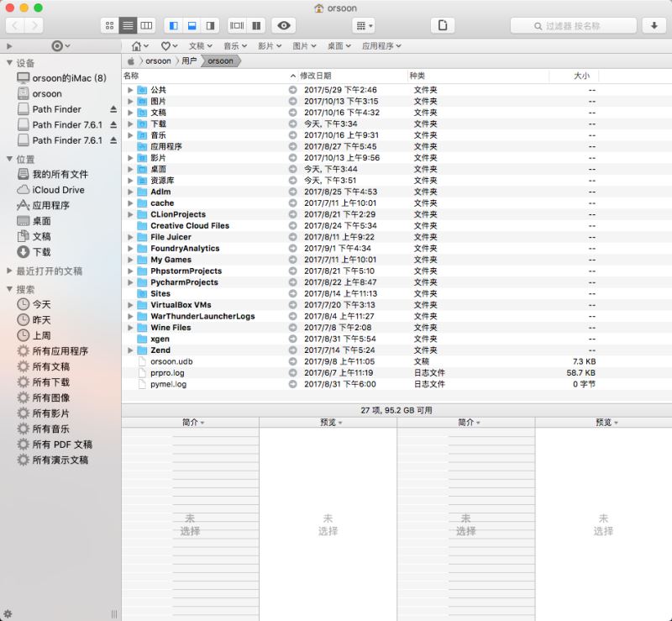Viewport: 672px width, 621px height.
Task: Expand the Zend folder
Action: tap(130, 350)
